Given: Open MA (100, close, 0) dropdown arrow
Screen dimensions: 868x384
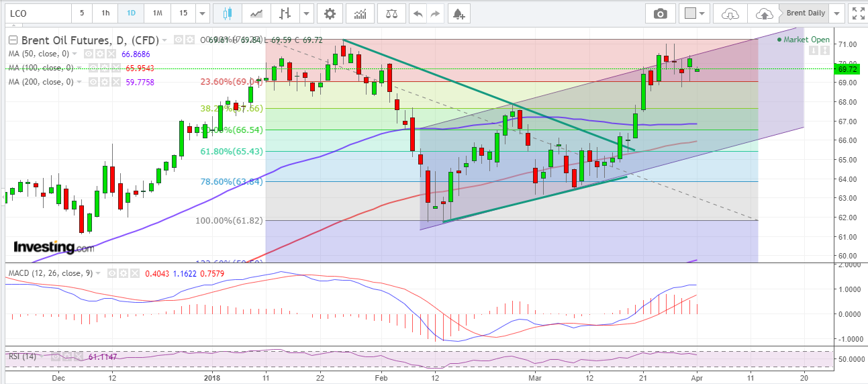Looking at the screenshot, I should tap(79, 68).
